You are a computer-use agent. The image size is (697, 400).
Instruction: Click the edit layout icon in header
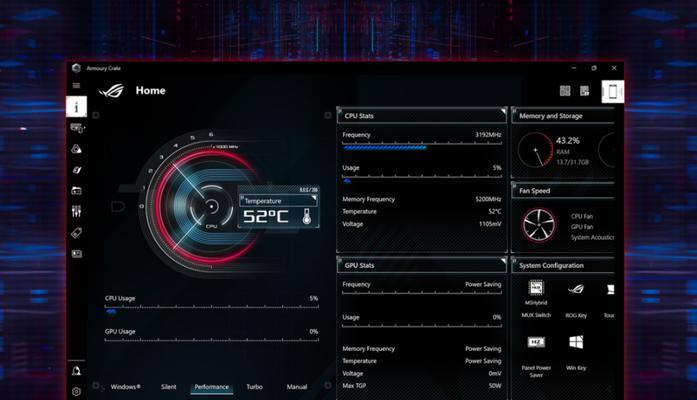[x=585, y=91]
